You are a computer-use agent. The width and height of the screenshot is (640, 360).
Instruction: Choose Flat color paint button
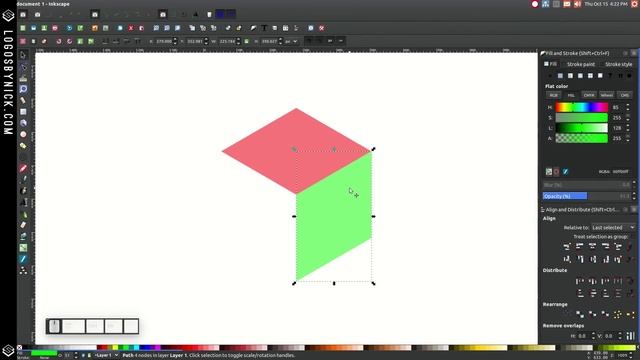point(560,76)
